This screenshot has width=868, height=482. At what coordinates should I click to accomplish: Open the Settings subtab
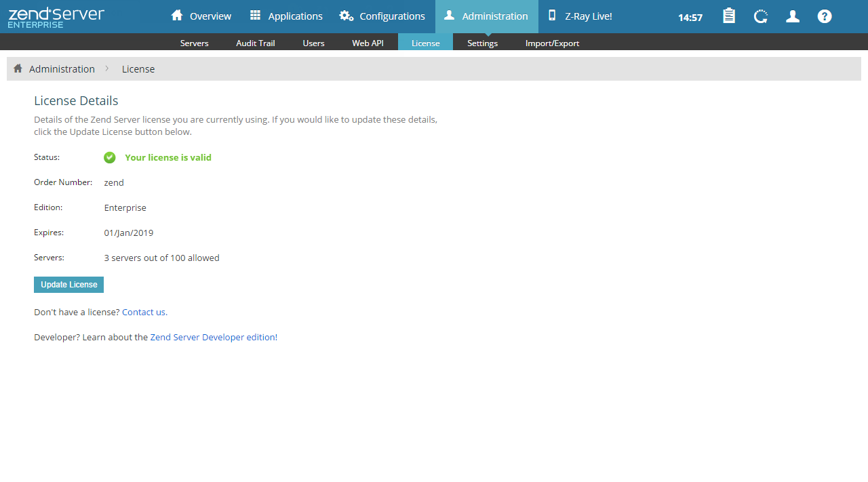[x=483, y=43]
